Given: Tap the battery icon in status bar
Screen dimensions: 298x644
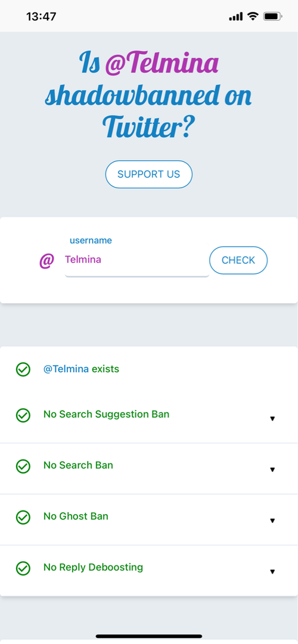Looking at the screenshot, I should 272,17.
